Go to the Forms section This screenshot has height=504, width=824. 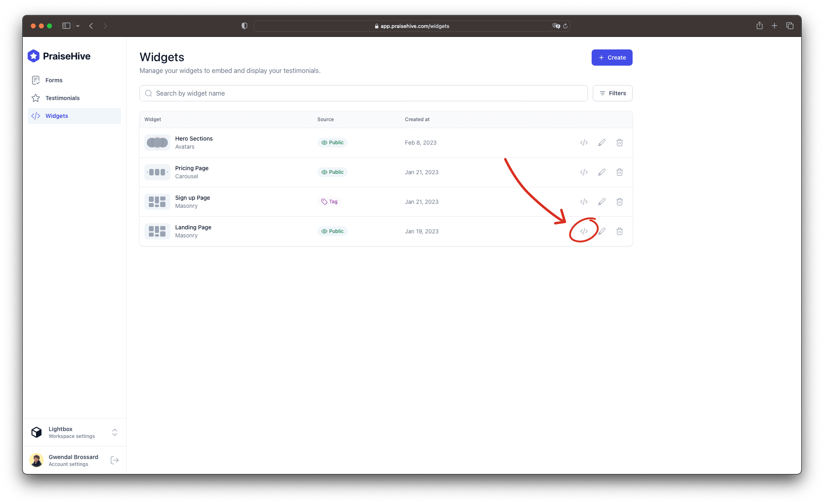click(54, 80)
